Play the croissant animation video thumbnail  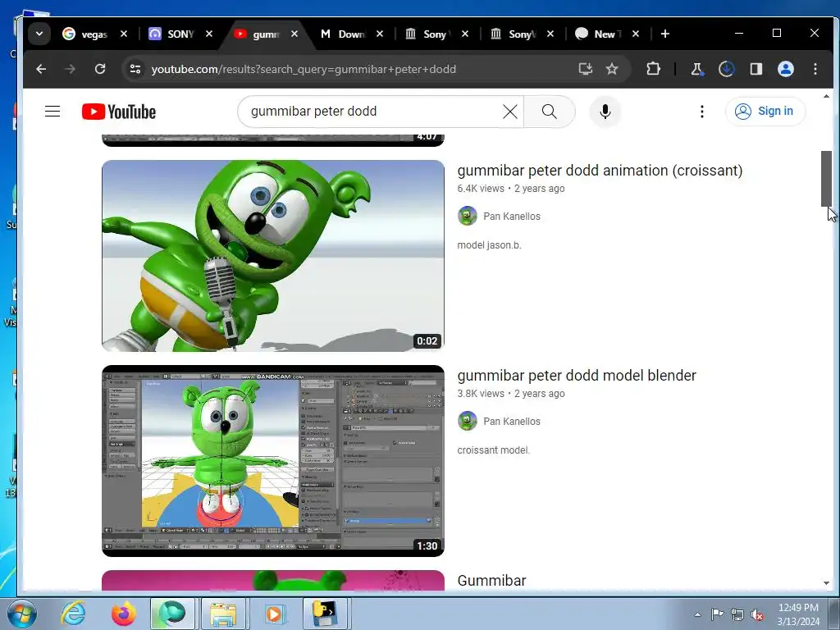(272, 256)
